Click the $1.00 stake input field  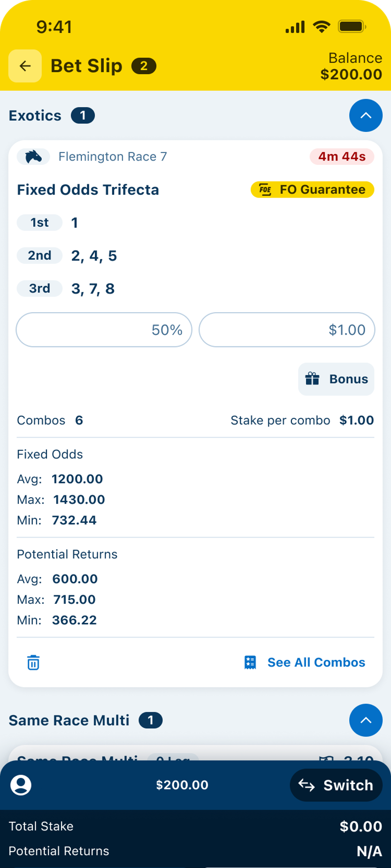287,330
